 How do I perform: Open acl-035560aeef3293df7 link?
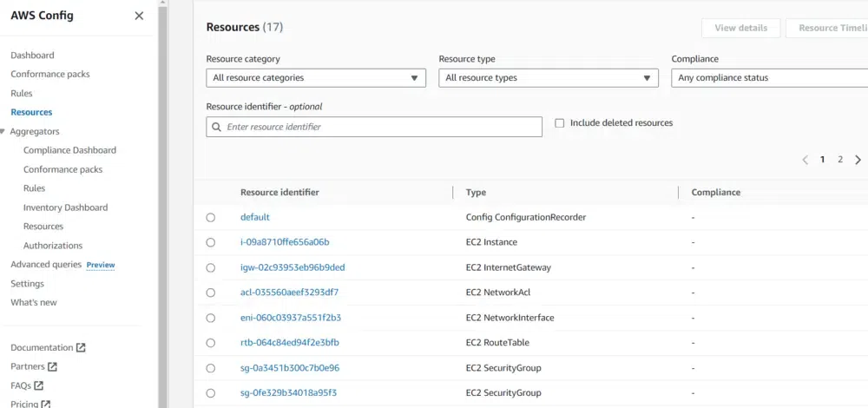tap(290, 293)
